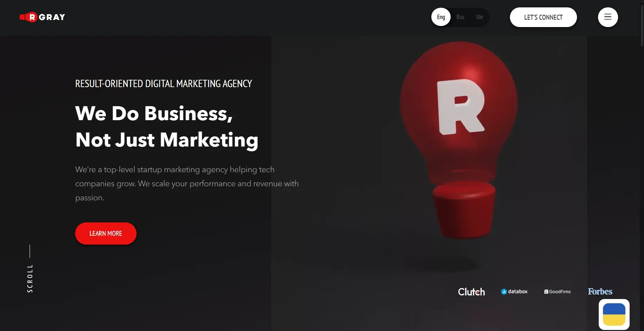644x331 pixels.
Task: Click the Ukraine flag widget
Action: tap(614, 314)
